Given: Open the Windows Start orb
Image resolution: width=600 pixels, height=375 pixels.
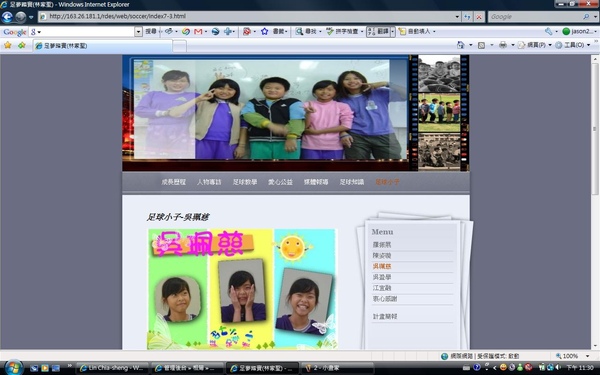Looking at the screenshot, I should pos(14,368).
